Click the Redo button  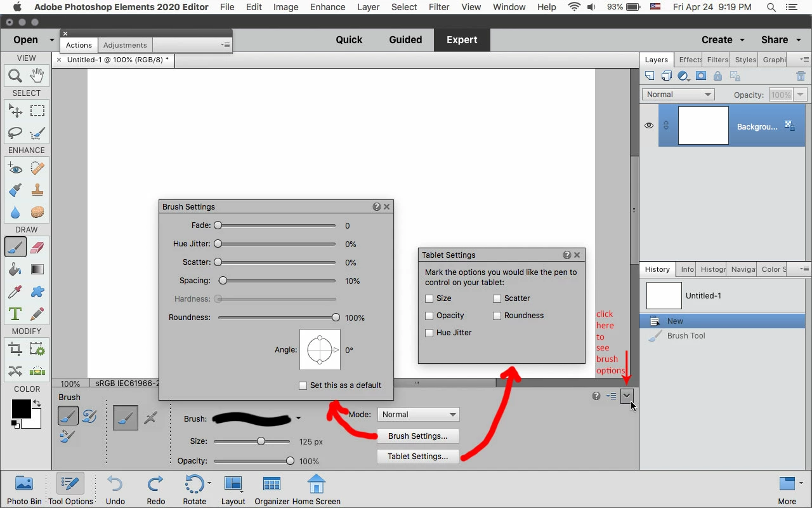(155, 489)
